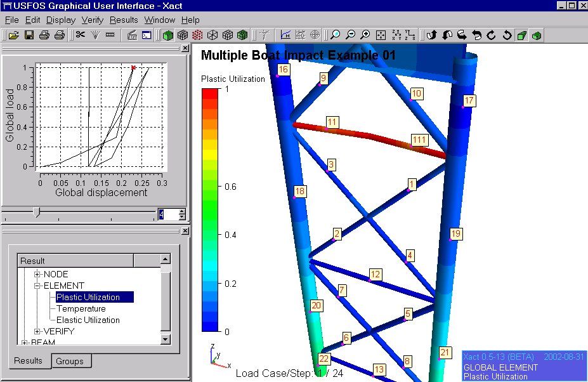The width and height of the screenshot is (588, 382).
Task: Click the fit-to-view icon in toolbar
Action: 381,35
